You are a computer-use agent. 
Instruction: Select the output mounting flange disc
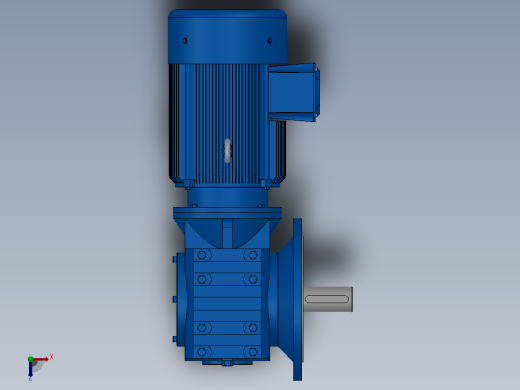coord(298,299)
